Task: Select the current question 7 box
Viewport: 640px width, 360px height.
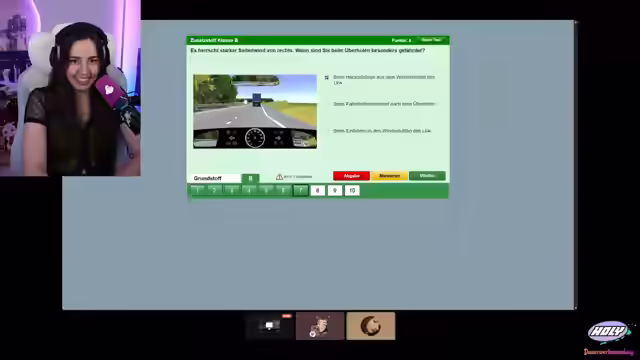Action: (x=300, y=190)
